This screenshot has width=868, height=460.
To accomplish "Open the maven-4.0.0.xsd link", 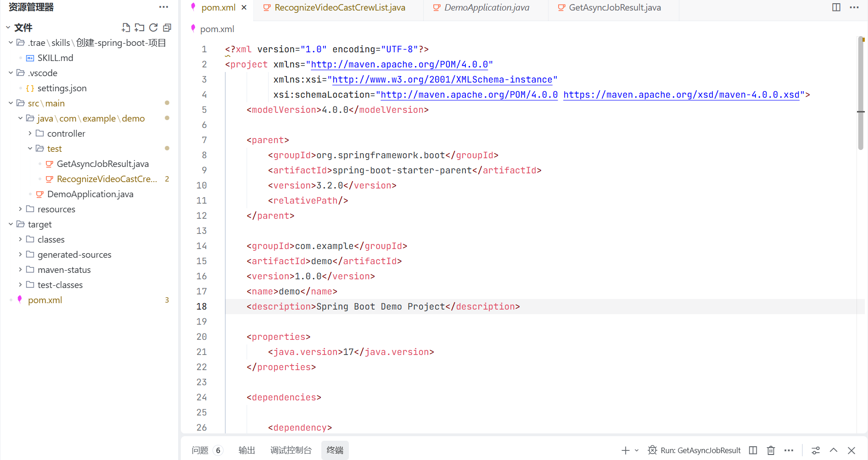I will pos(681,94).
